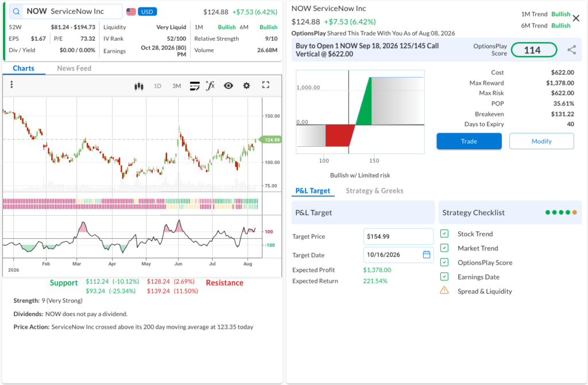Expand chart to fullscreen
Screen dimensions: 588x385
265,85
